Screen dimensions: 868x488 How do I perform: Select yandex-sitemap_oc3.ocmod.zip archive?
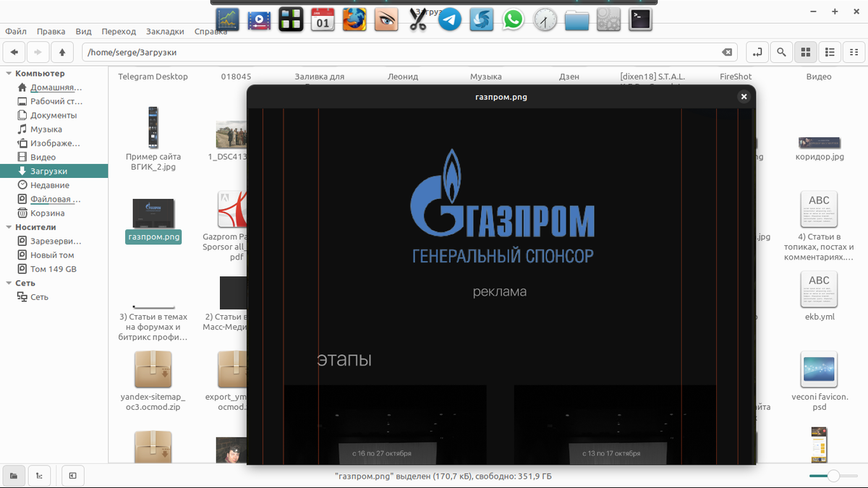pos(153,381)
